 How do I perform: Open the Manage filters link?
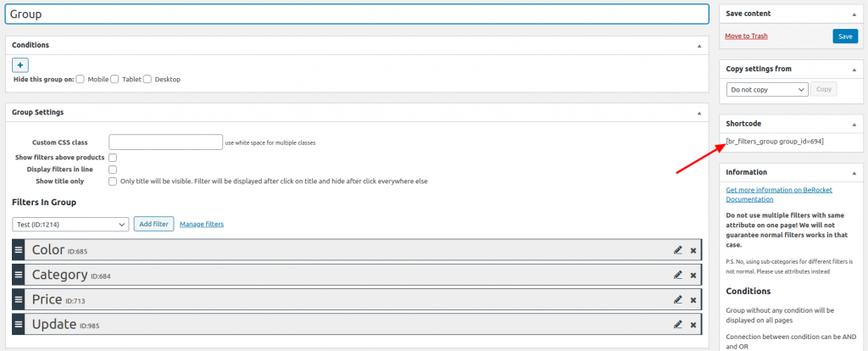pos(202,224)
